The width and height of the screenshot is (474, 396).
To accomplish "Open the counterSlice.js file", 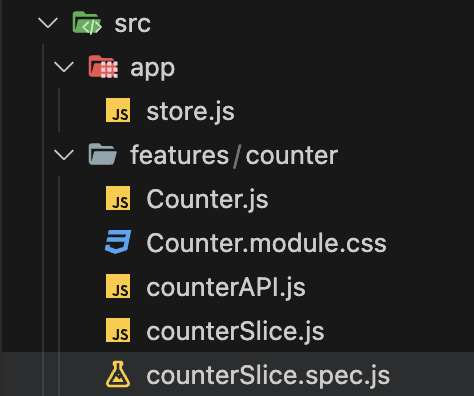I will 235,331.
